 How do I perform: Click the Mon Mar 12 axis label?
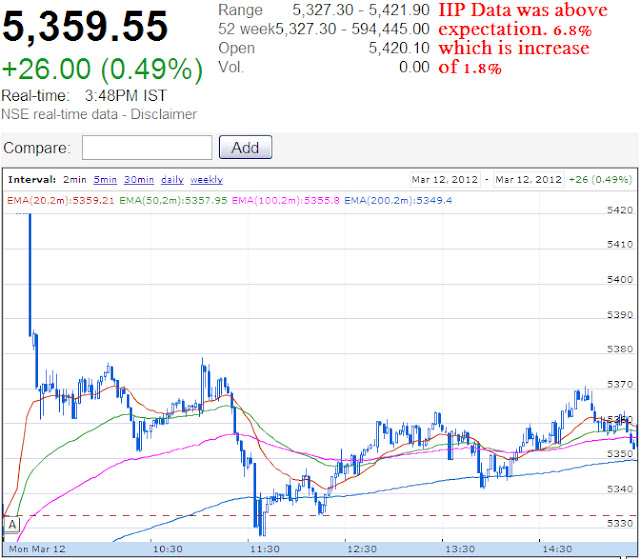[x=37, y=549]
